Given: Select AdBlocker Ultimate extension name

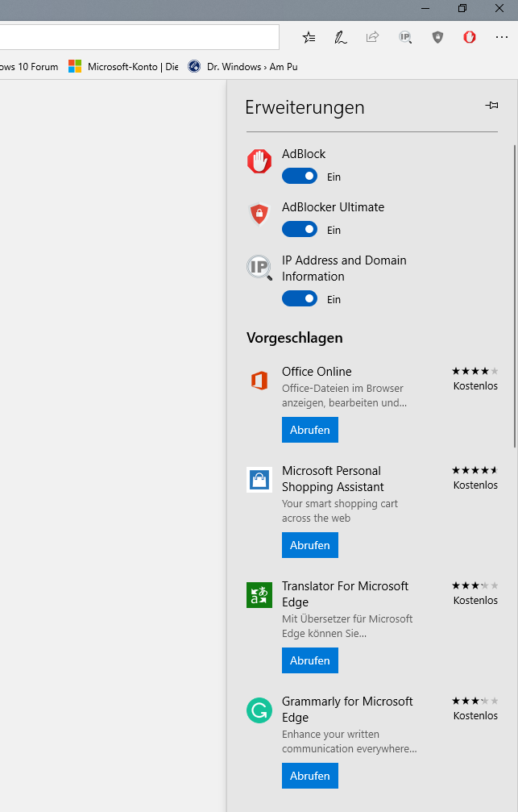Looking at the screenshot, I should (x=334, y=207).
